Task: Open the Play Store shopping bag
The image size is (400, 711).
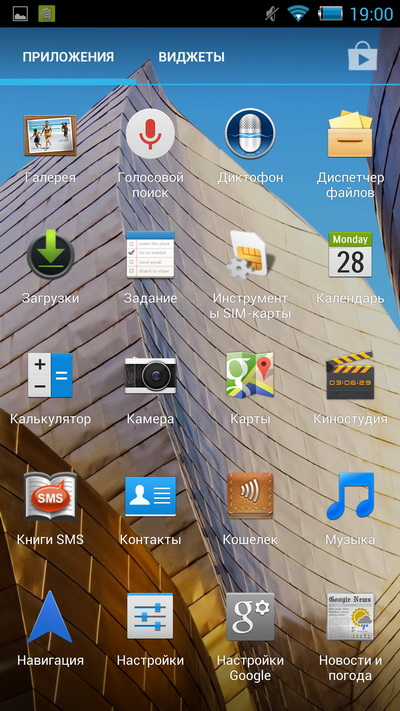Action: tap(362, 56)
